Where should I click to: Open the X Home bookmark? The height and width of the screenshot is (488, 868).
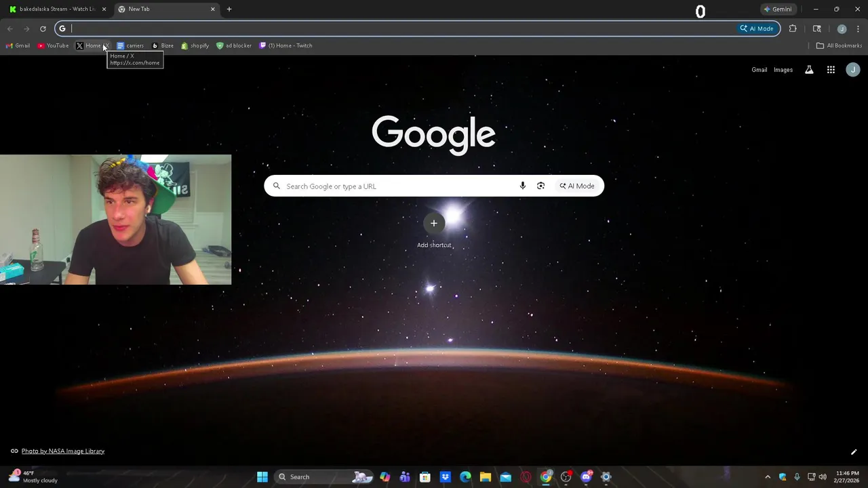pos(92,45)
